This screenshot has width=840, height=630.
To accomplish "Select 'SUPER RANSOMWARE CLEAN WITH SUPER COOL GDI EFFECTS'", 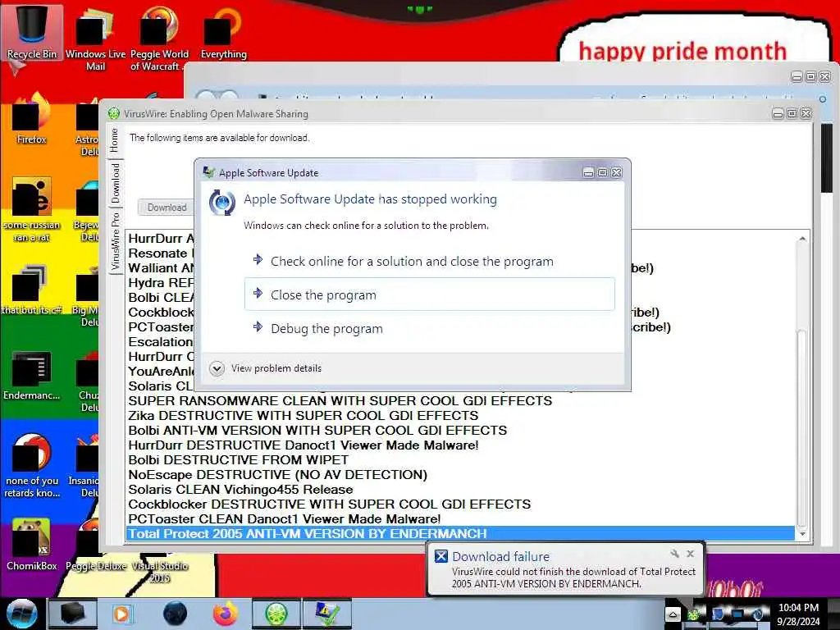I will [x=459, y=400].
